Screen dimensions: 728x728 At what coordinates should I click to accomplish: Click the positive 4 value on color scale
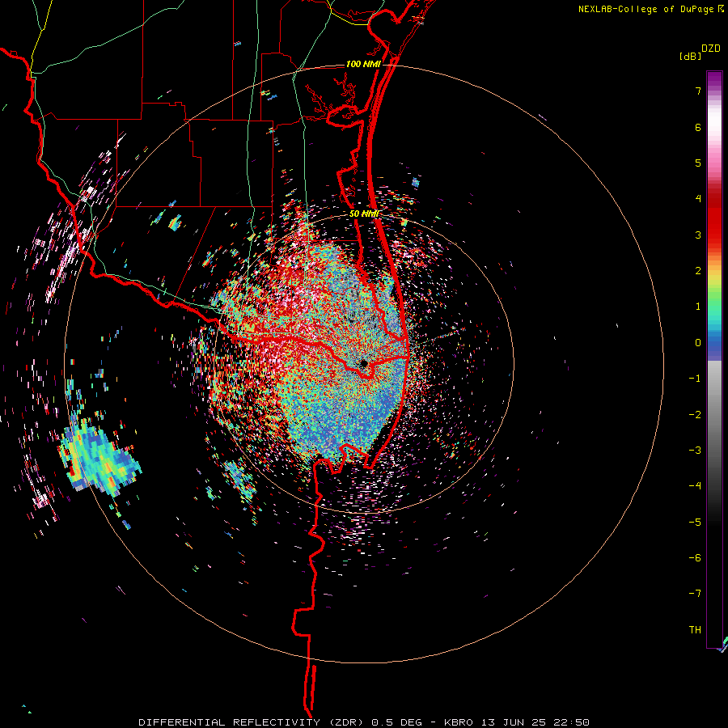point(698,199)
